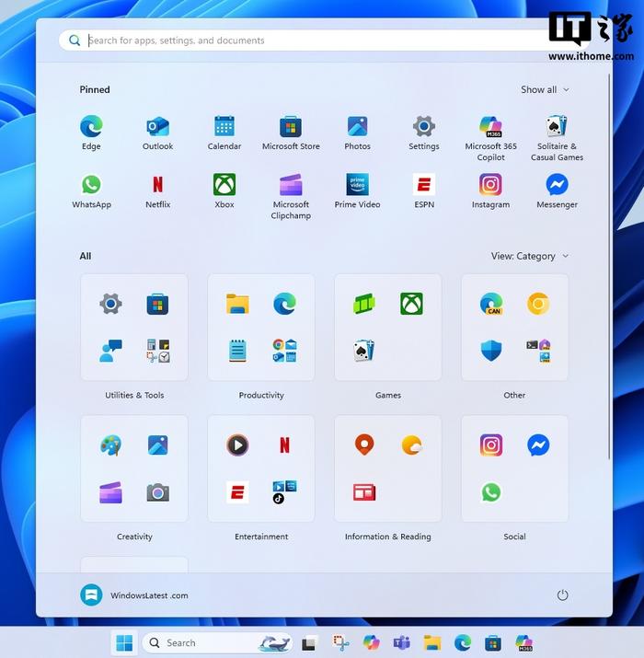Open the pinned Edge app

91,133
